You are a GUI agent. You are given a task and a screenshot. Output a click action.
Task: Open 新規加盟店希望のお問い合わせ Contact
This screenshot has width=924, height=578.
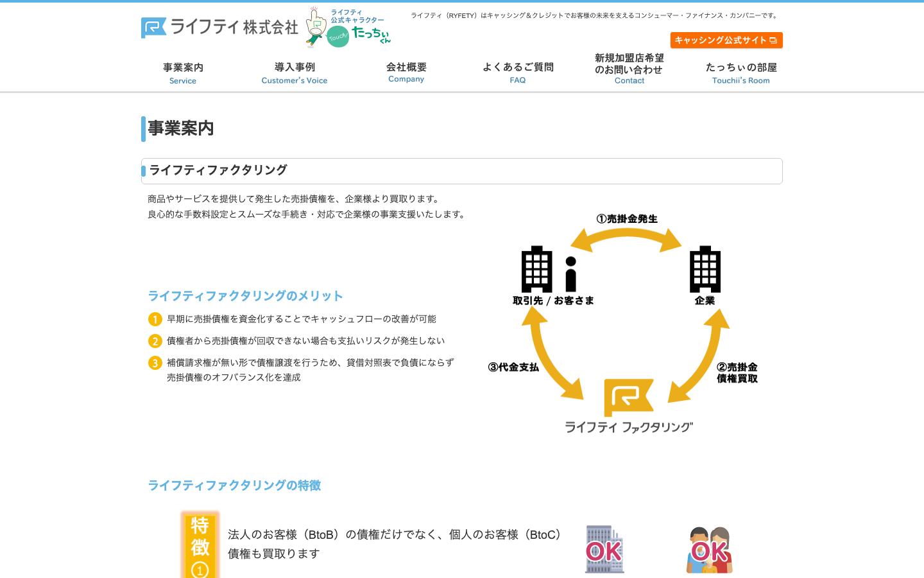(629, 69)
